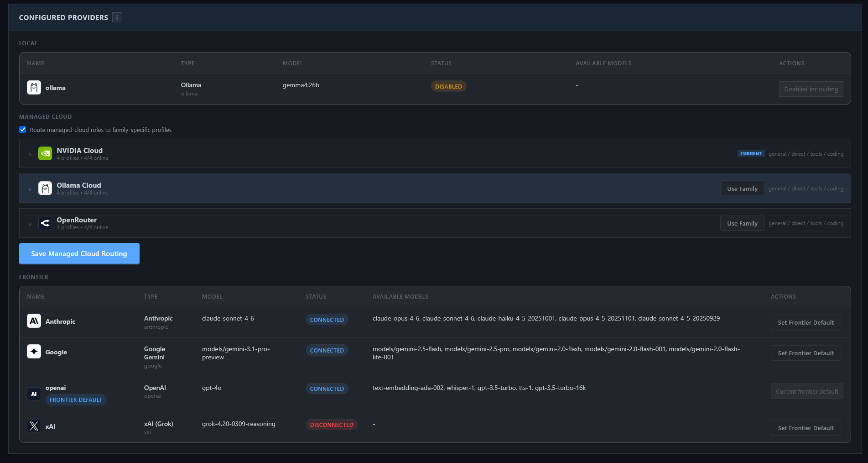868x463 pixels.
Task: Click the claude-sonnet-4-6 model cell
Action: [x=228, y=318]
